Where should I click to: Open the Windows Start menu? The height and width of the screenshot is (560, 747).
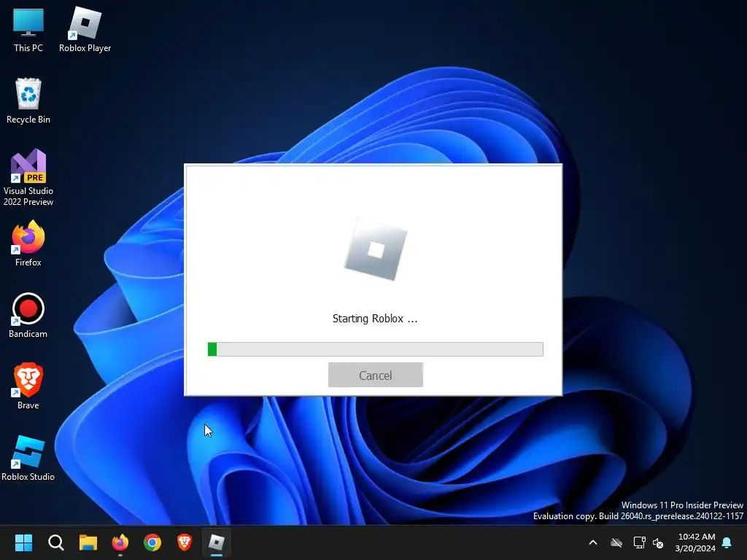coord(23,542)
